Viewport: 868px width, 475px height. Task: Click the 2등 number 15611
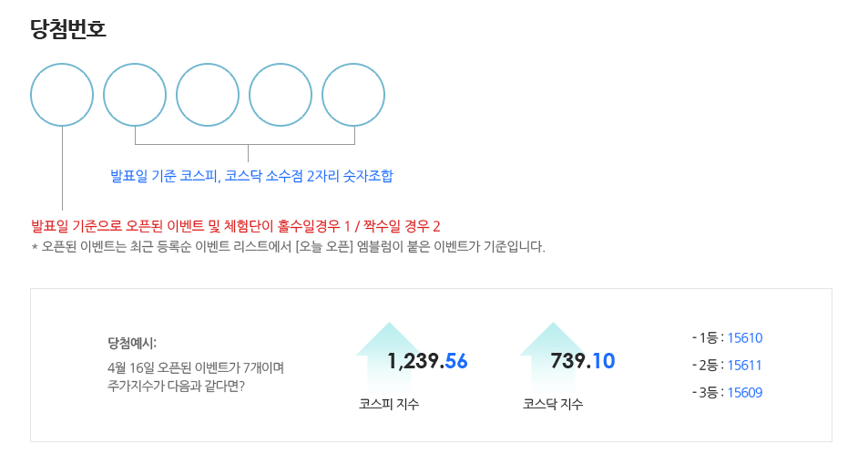point(744,366)
